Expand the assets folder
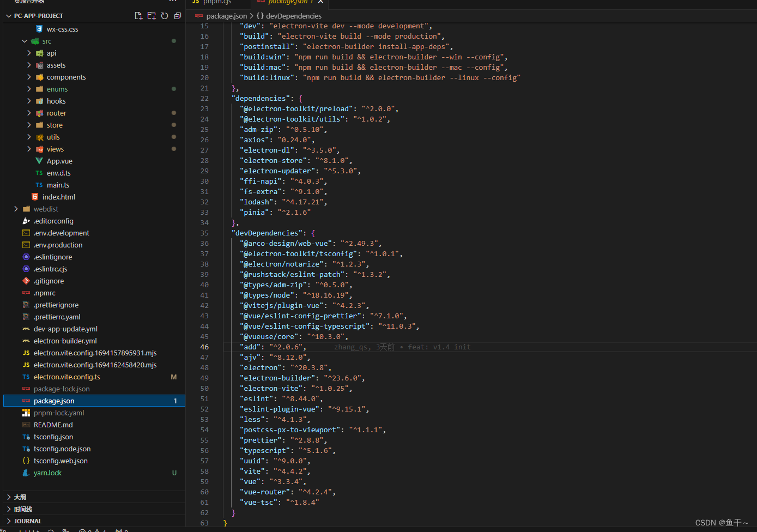Image resolution: width=757 pixels, height=532 pixels. click(29, 65)
